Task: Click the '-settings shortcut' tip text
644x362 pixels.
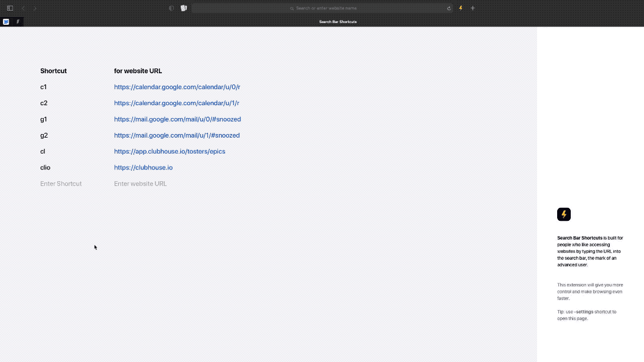Action: pos(587,315)
